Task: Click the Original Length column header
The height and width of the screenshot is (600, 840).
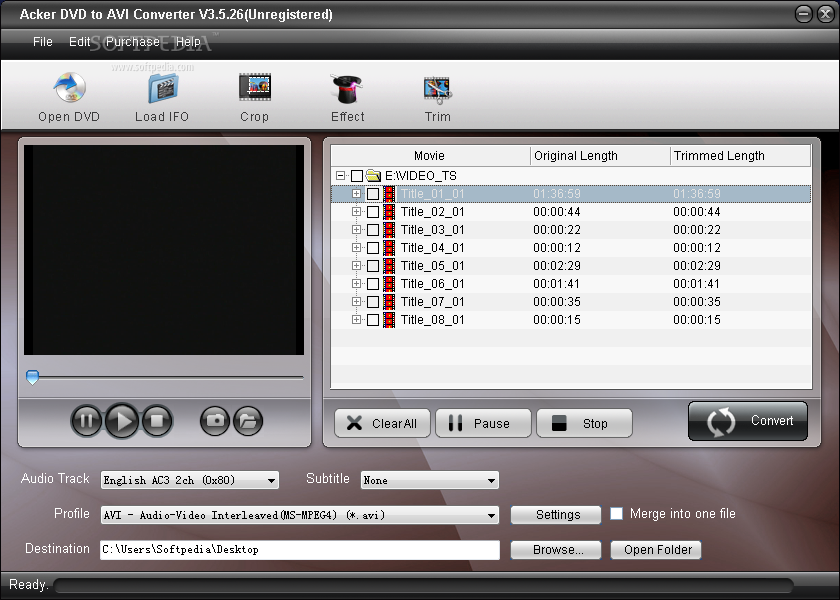Action: (600, 156)
